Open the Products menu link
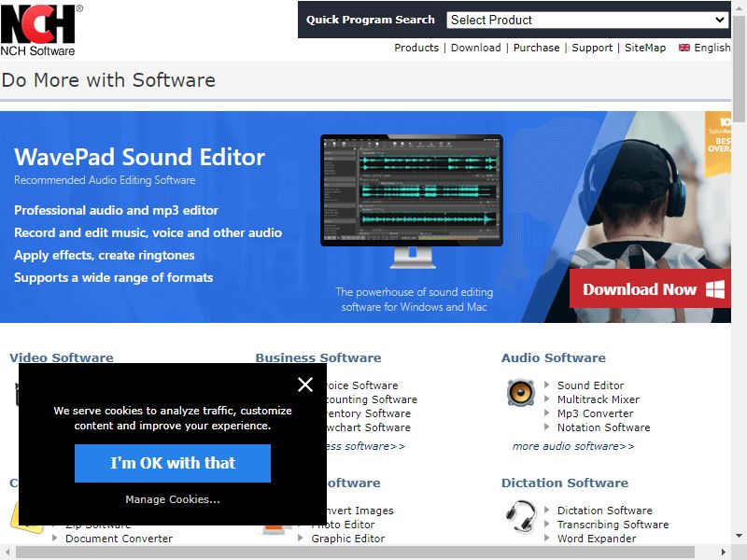The image size is (747, 560). tap(416, 48)
